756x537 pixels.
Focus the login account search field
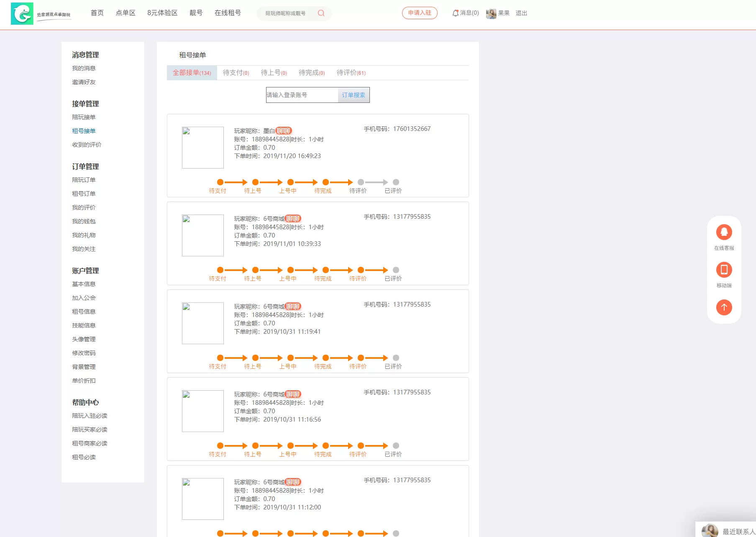pos(302,95)
